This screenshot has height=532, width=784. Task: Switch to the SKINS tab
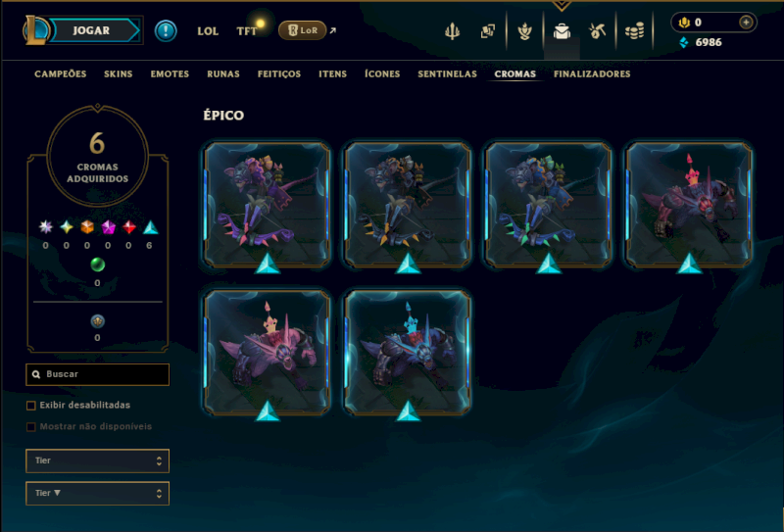pyautogui.click(x=118, y=74)
